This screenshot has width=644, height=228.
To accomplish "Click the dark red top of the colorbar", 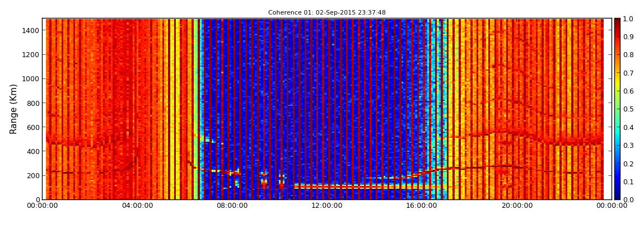I will click(x=618, y=22).
